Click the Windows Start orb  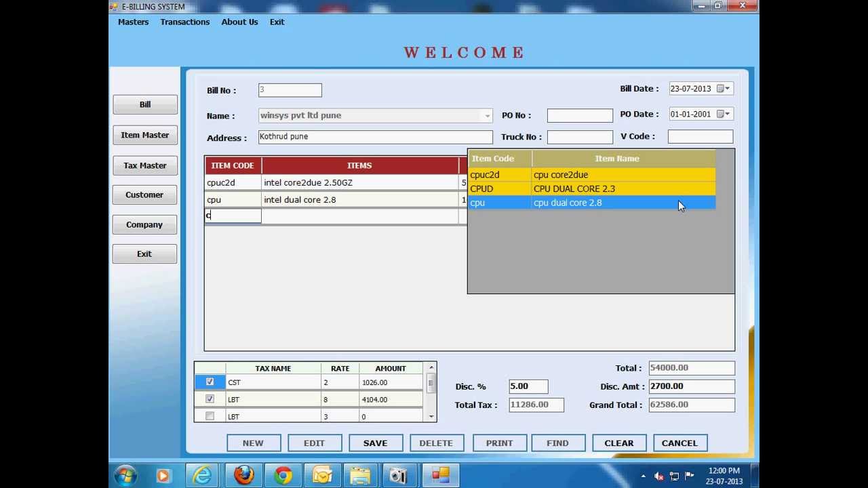click(126, 475)
